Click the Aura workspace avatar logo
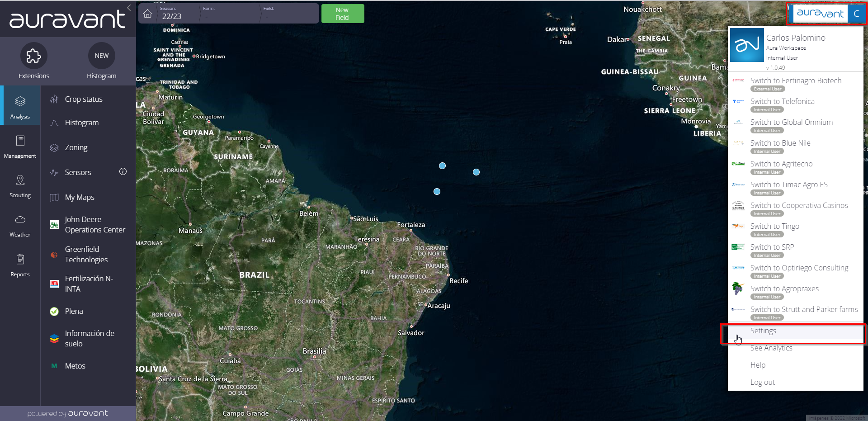This screenshot has width=868, height=421. coord(747,45)
